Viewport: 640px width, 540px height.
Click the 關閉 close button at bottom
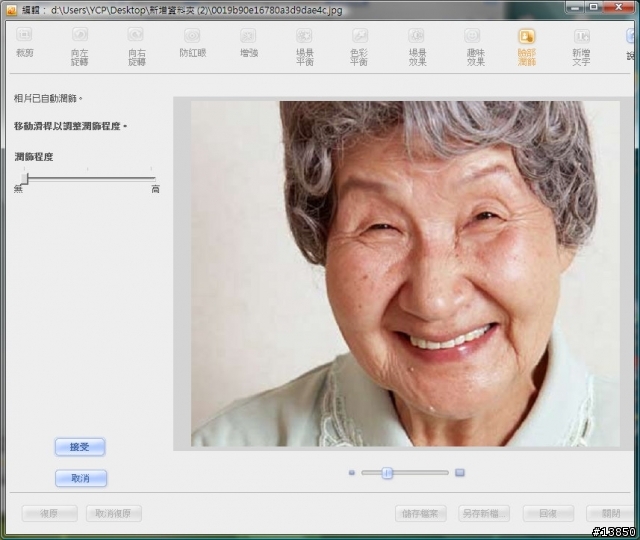click(611, 513)
